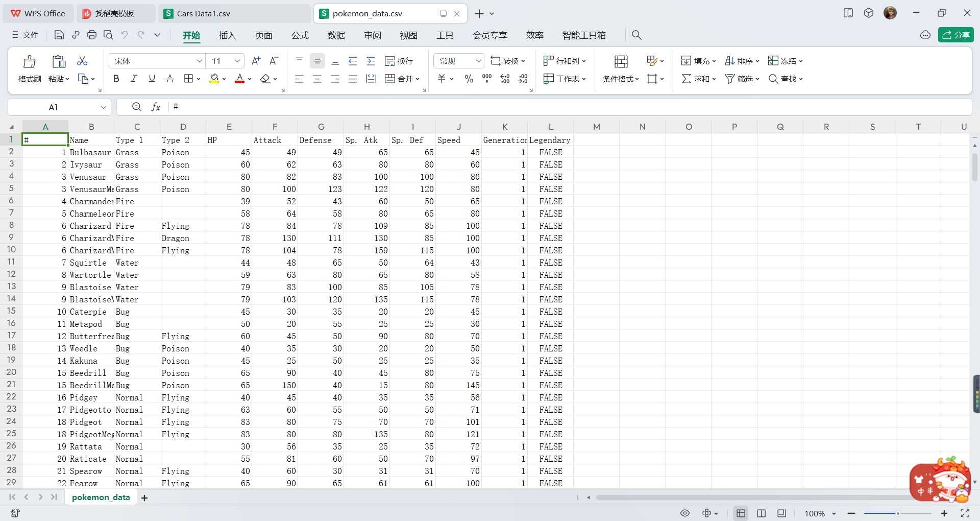The width and height of the screenshot is (980, 521).
Task: Expand the zoom percentage dropdown
Action: click(834, 513)
